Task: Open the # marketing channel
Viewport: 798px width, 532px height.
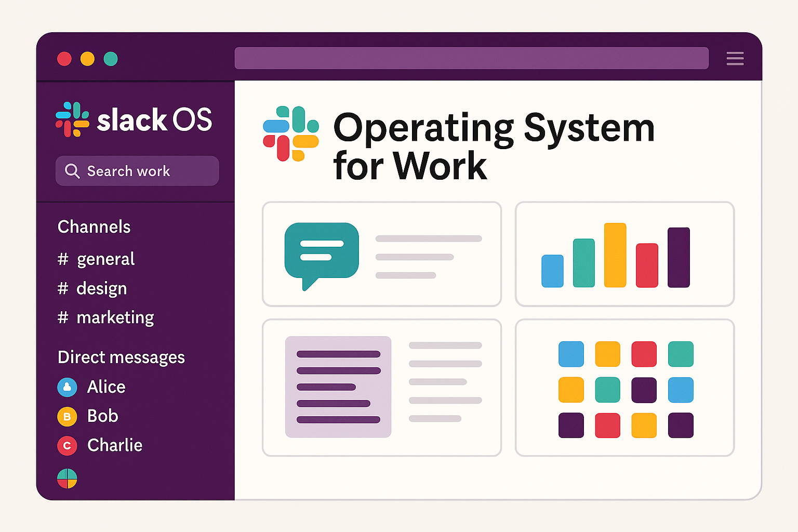Action: (x=105, y=317)
